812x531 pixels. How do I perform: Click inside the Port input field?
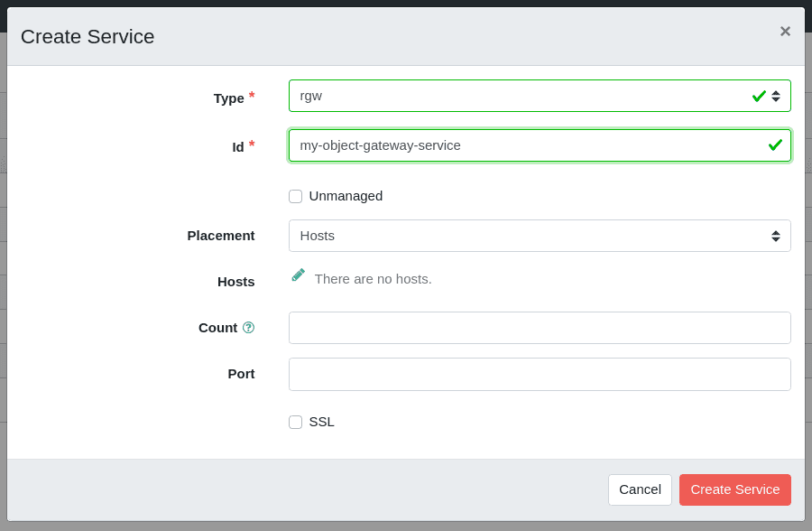tap(540, 374)
